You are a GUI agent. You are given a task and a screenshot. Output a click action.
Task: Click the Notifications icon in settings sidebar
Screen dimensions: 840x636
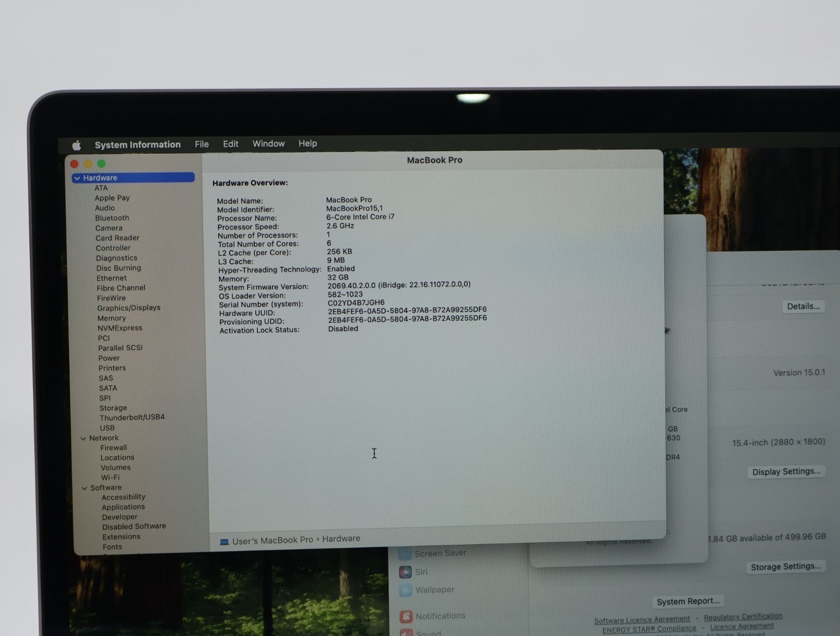405,616
